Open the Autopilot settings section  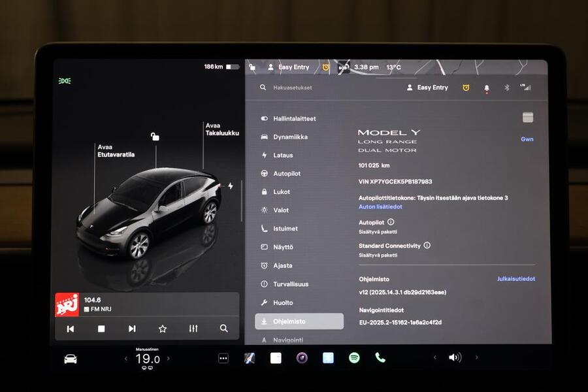tap(288, 174)
